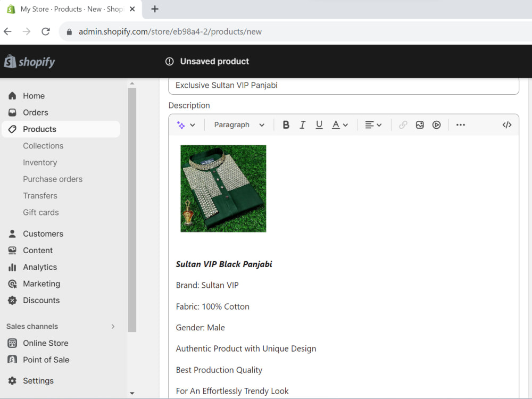This screenshot has width=532, height=399.
Task: Open the Discounts page
Action: (41, 300)
